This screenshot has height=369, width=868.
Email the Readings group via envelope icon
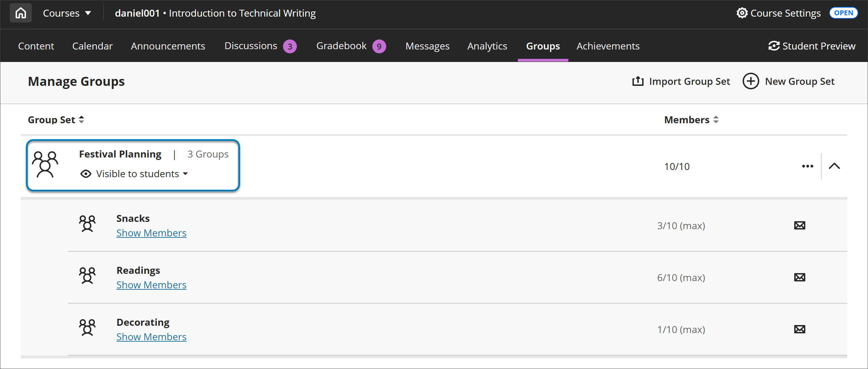pos(799,277)
